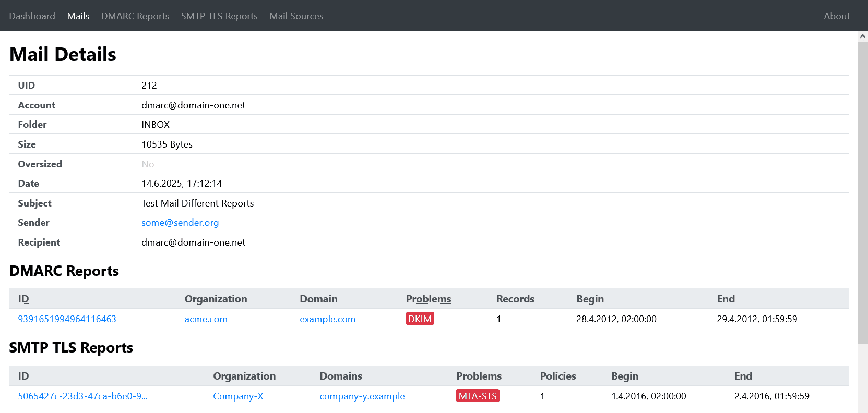Click the SMTP TLS Domains column header
This screenshot has width=868, height=413.
(341, 376)
